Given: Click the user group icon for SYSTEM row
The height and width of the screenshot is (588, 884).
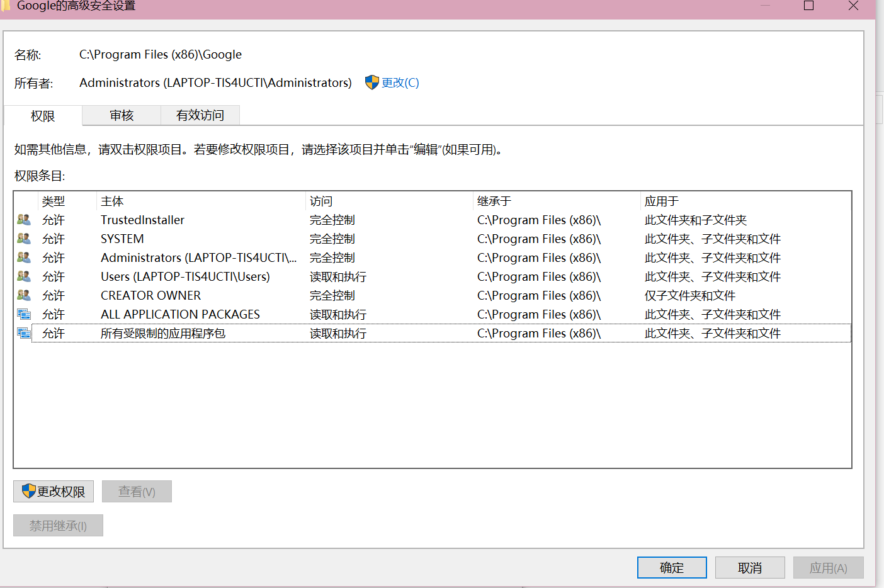Looking at the screenshot, I should pos(24,239).
